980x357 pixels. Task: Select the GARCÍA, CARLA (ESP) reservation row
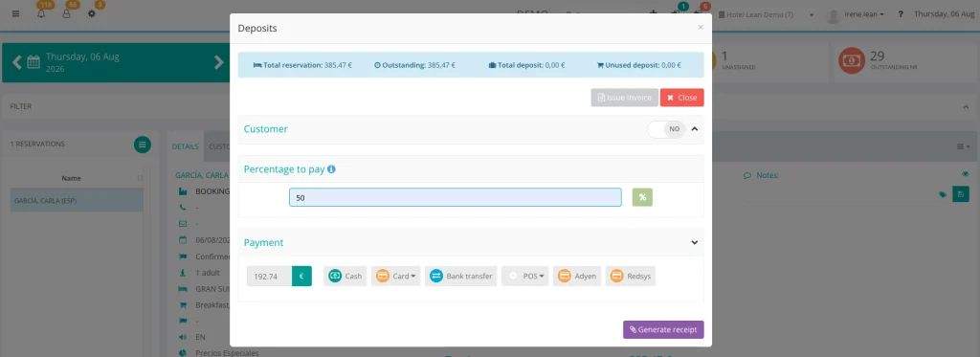point(77,200)
